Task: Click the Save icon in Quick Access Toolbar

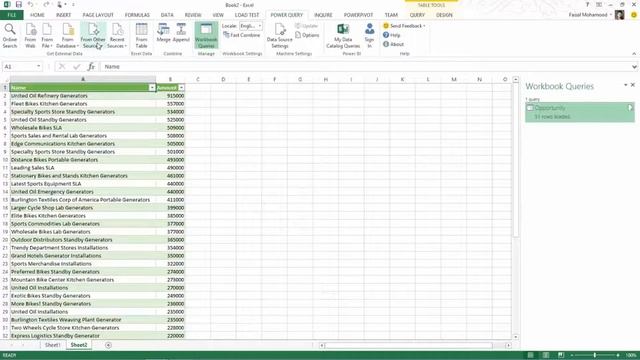Action: 19,4
